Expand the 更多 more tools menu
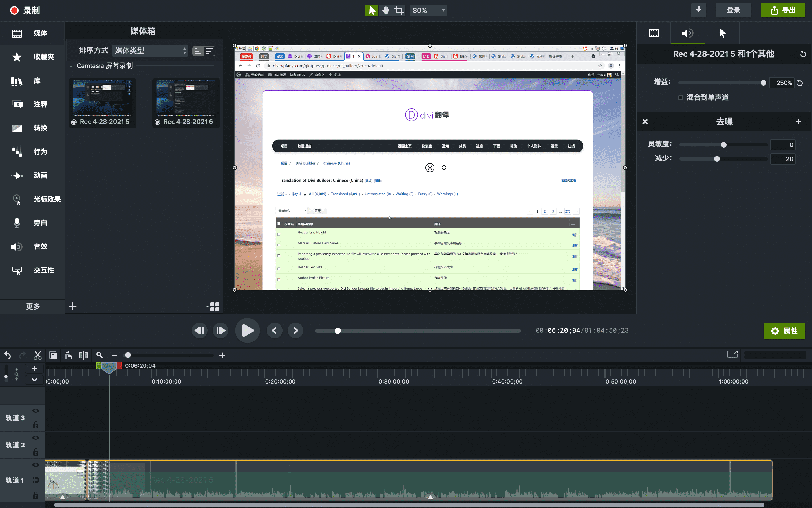The width and height of the screenshot is (812, 508). point(32,306)
